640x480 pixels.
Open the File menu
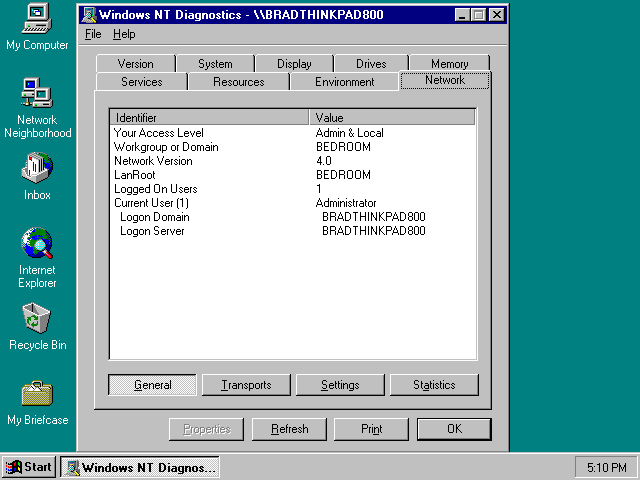(x=93, y=34)
